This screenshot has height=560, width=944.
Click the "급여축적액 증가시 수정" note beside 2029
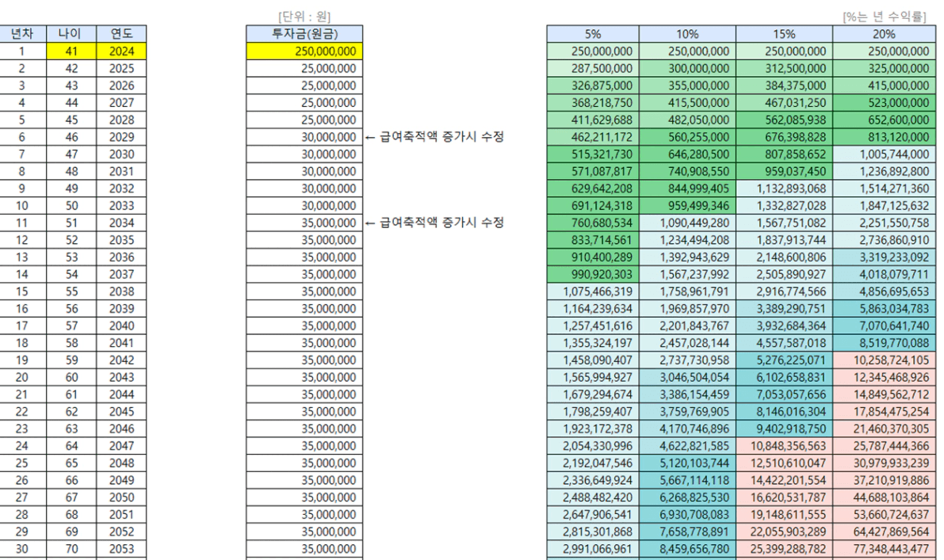click(434, 137)
